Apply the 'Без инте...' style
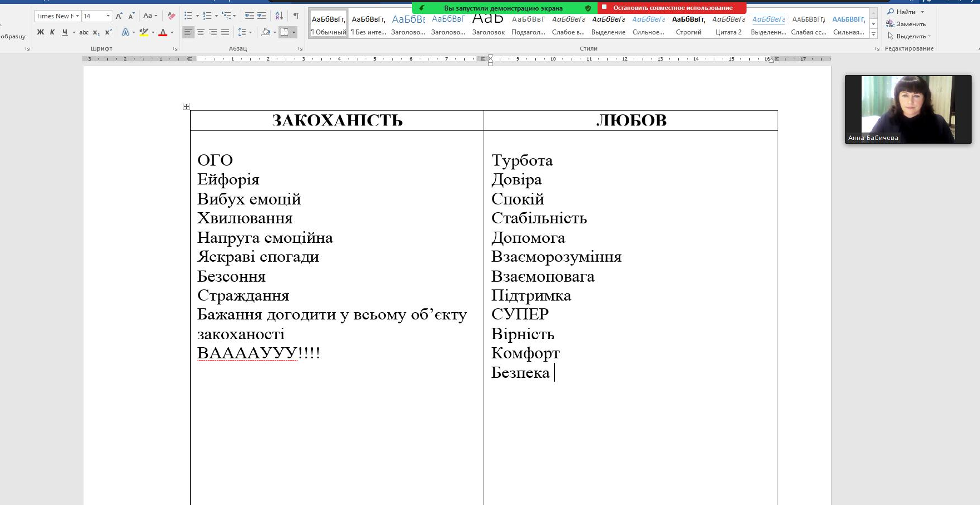 369,24
